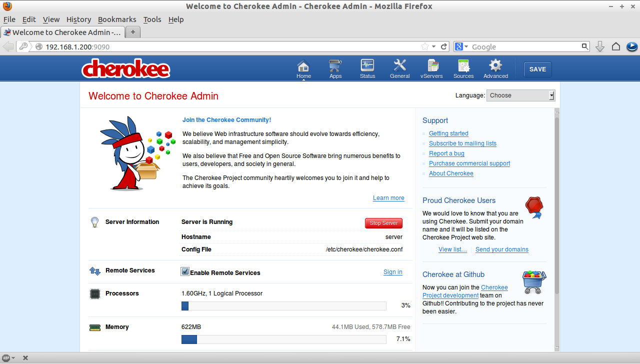Image resolution: width=640 pixels, height=364 pixels.
Task: Click the red Stop Server button
Action: pyautogui.click(x=383, y=223)
